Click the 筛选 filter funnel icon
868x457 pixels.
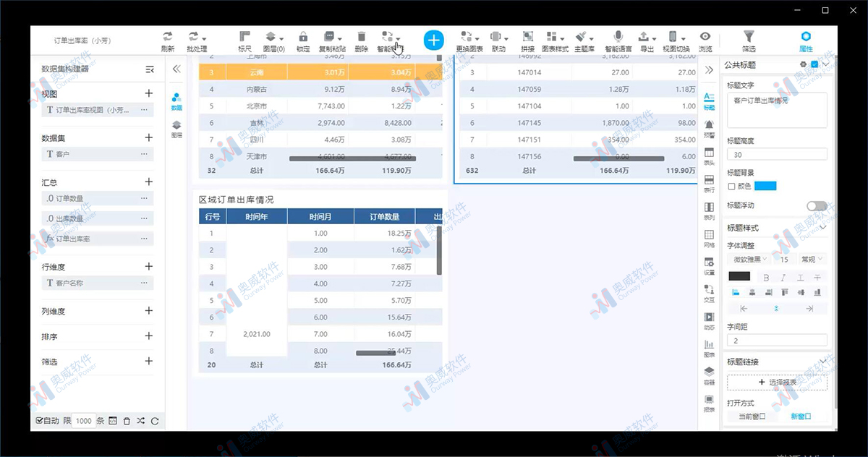(749, 36)
